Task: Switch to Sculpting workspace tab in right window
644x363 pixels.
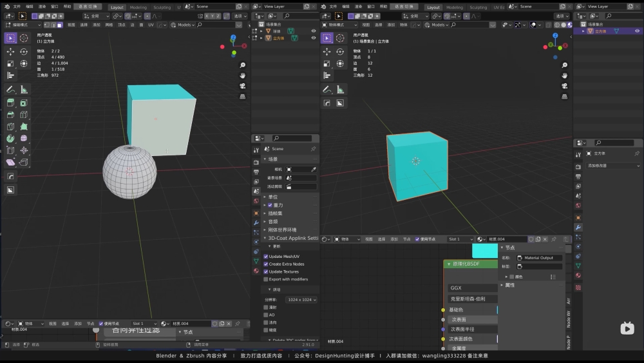Action: point(478,7)
